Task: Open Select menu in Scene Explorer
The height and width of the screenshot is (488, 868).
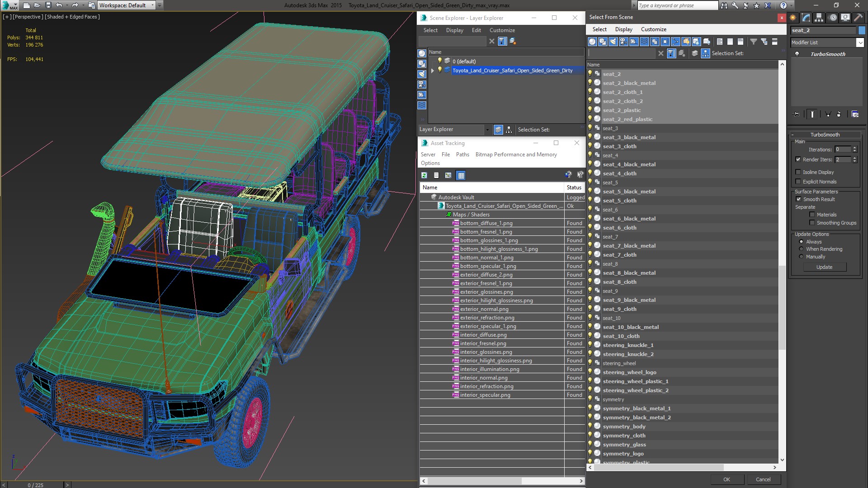Action: point(430,30)
